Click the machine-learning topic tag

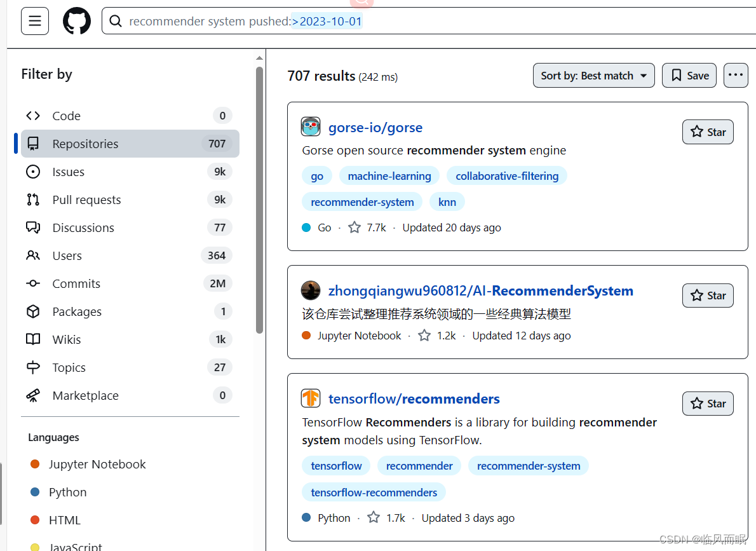pyautogui.click(x=389, y=176)
